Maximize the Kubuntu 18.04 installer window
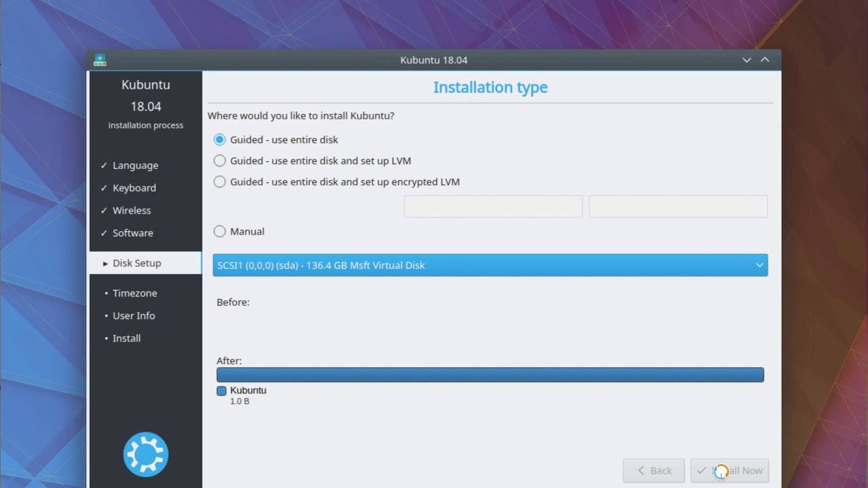The image size is (868, 488). click(765, 60)
